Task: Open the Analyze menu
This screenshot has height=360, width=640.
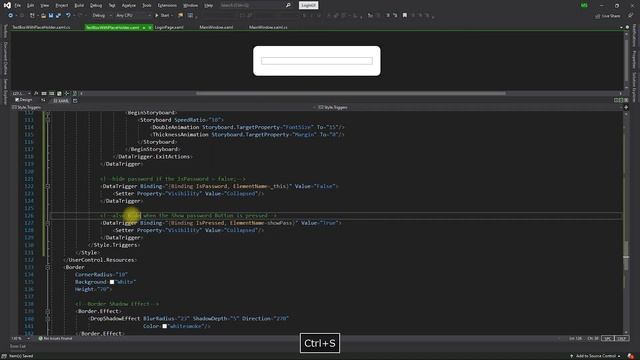Action: tap(129, 5)
